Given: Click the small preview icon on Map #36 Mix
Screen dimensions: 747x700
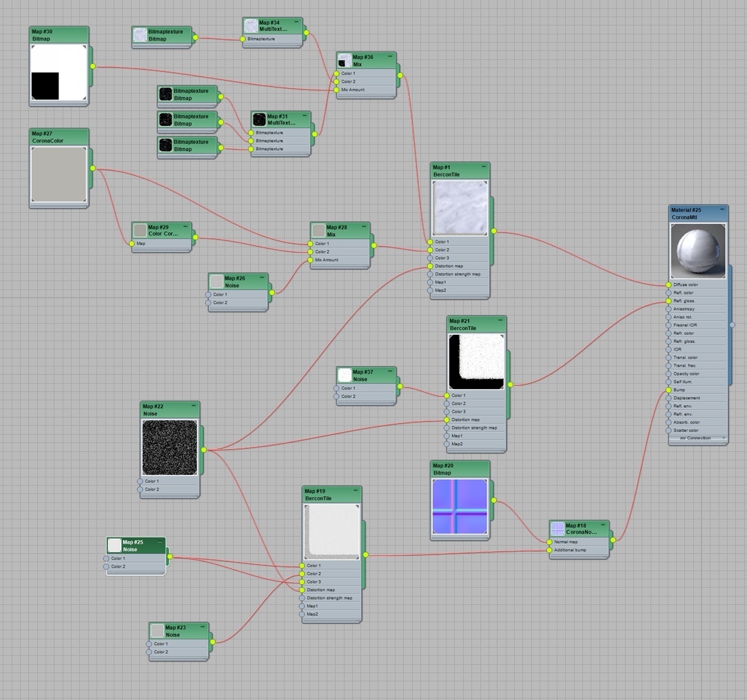Looking at the screenshot, I should (x=345, y=61).
